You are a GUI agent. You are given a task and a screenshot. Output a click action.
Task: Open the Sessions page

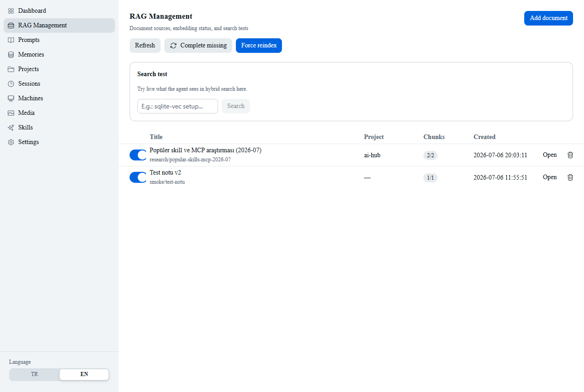59,84
